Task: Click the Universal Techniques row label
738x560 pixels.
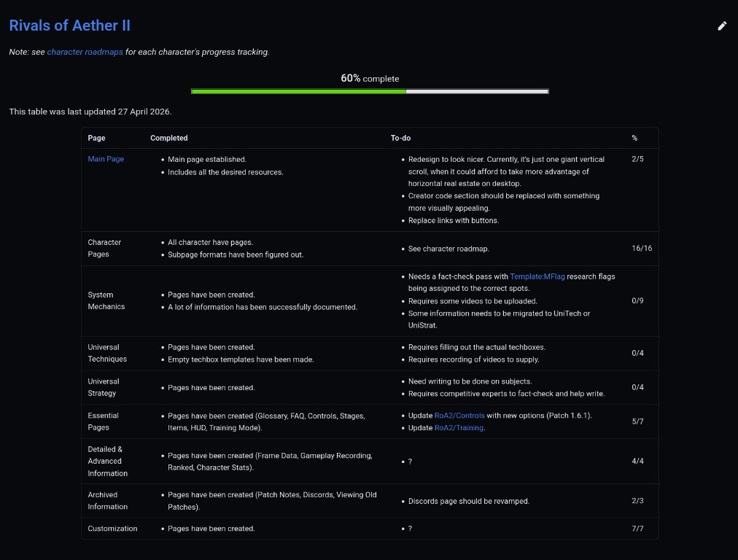Action: (x=107, y=353)
